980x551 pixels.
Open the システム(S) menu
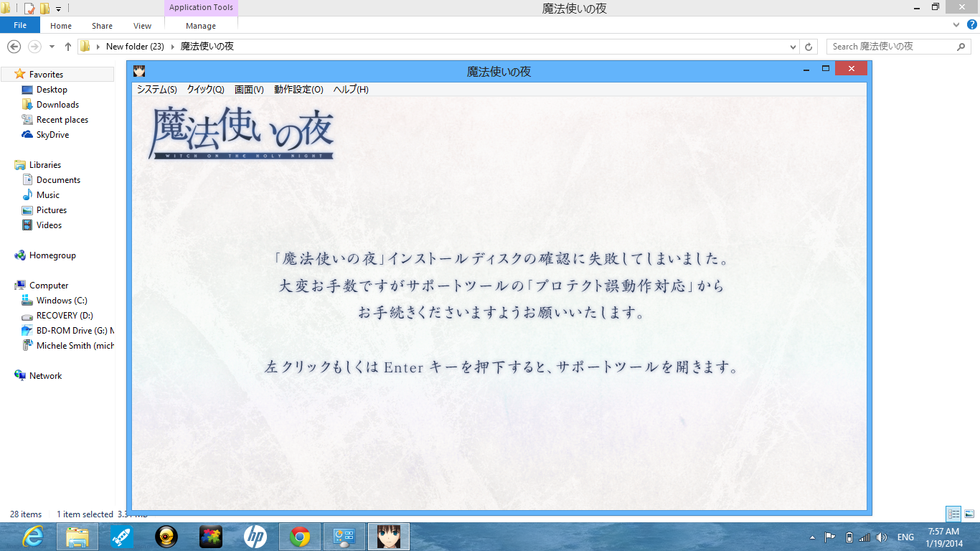click(156, 90)
